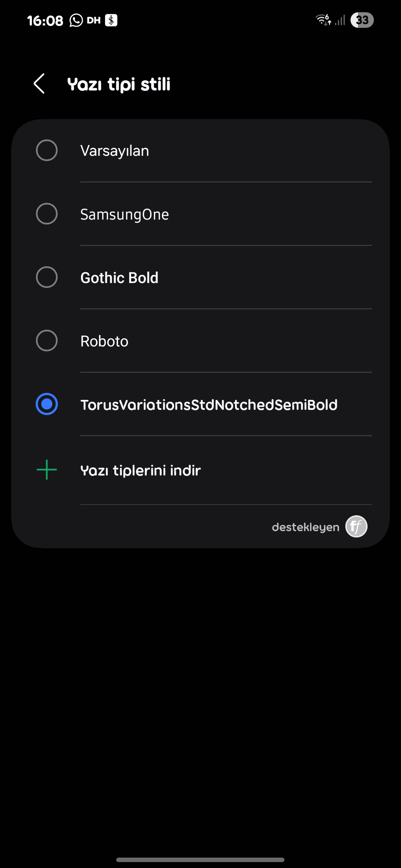Tap the battery level indicator
Viewport: 401px width, 868px height.
point(362,20)
